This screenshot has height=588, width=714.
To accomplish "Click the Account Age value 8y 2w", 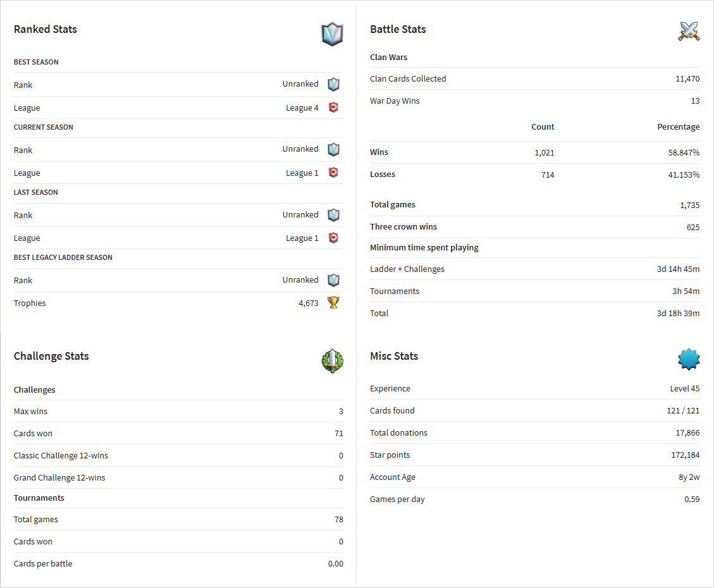I will 689,477.
